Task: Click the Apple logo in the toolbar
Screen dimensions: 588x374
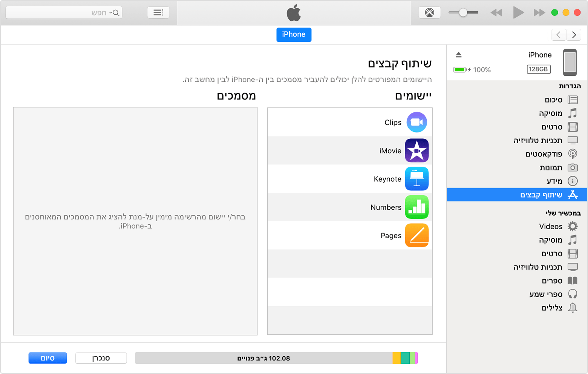Action: pyautogui.click(x=294, y=13)
